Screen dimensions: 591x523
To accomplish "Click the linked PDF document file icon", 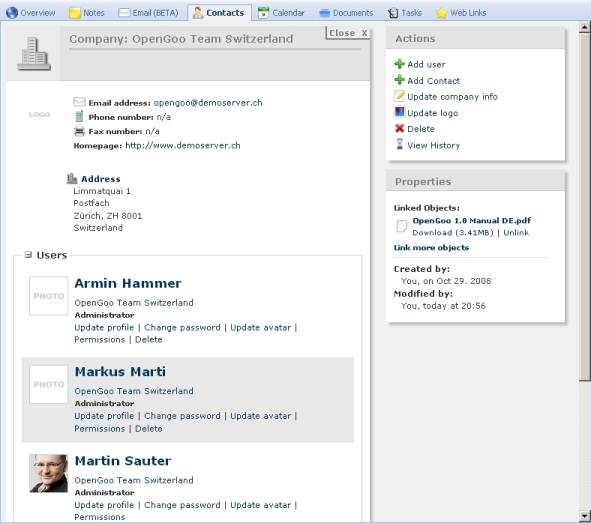I will (x=402, y=226).
